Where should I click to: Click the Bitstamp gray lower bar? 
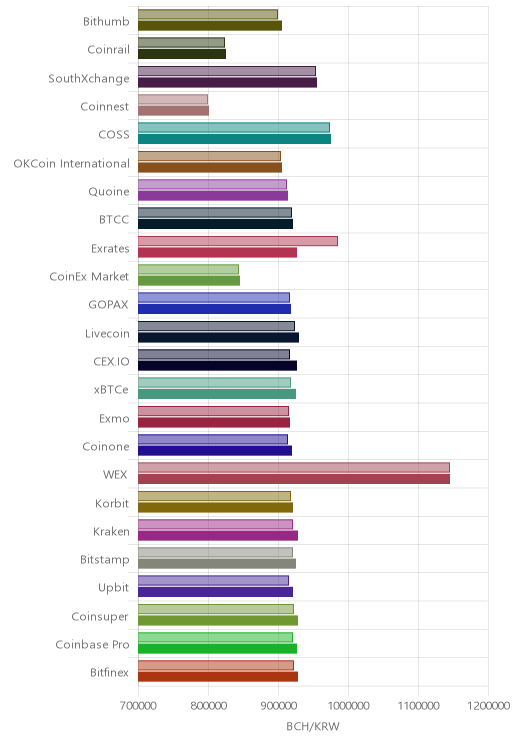(x=217, y=564)
